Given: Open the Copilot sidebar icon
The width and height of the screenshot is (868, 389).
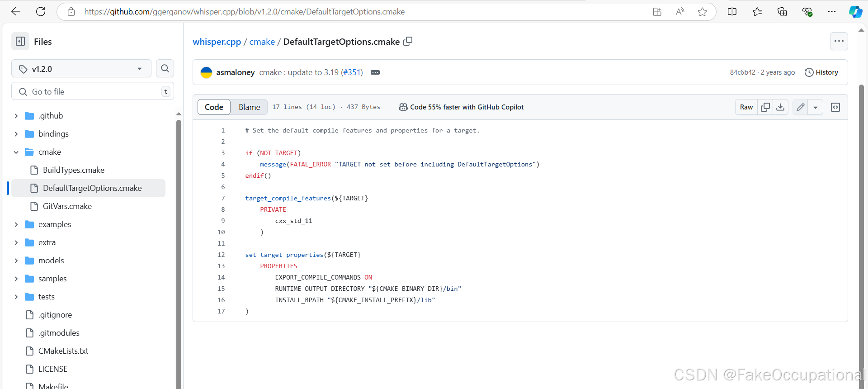Looking at the screenshot, I should 855,12.
